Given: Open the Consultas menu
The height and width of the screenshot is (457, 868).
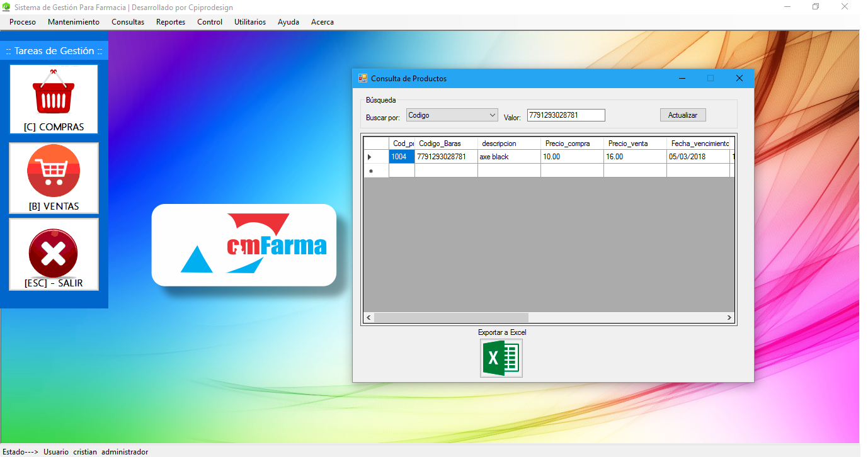Looking at the screenshot, I should point(128,22).
